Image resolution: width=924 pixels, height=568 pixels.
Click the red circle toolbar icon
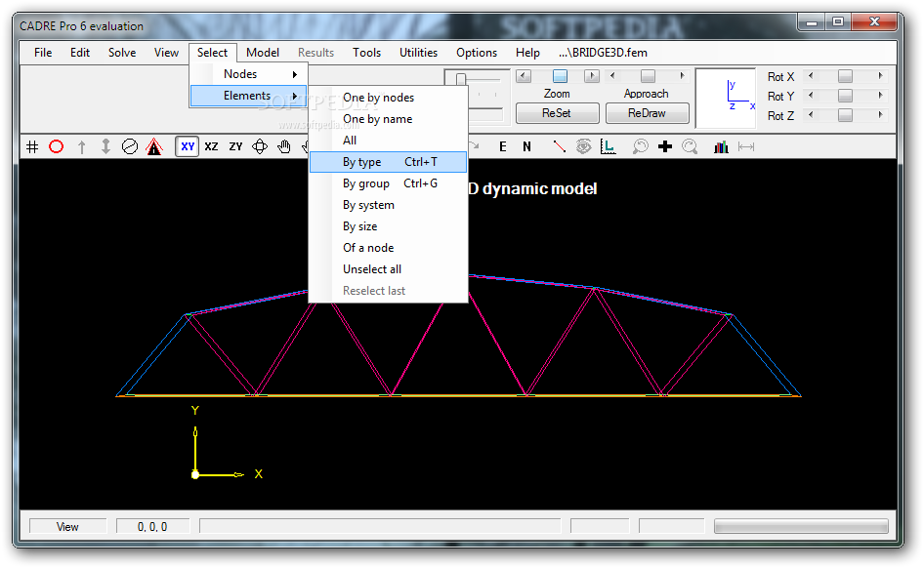coord(56,146)
